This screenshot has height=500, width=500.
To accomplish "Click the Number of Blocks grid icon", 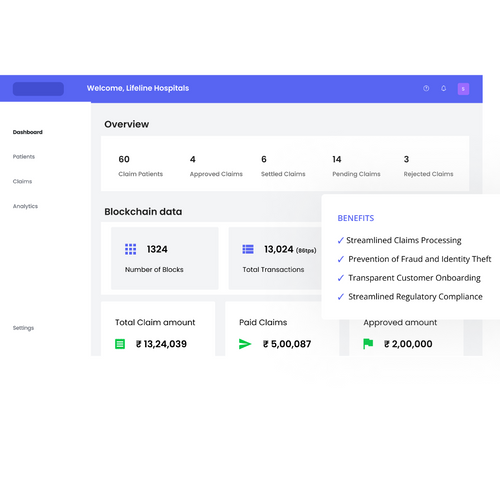I will (130, 249).
